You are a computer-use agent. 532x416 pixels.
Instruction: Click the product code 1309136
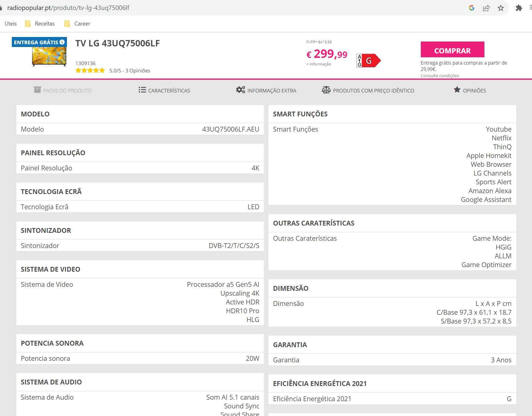85,63
